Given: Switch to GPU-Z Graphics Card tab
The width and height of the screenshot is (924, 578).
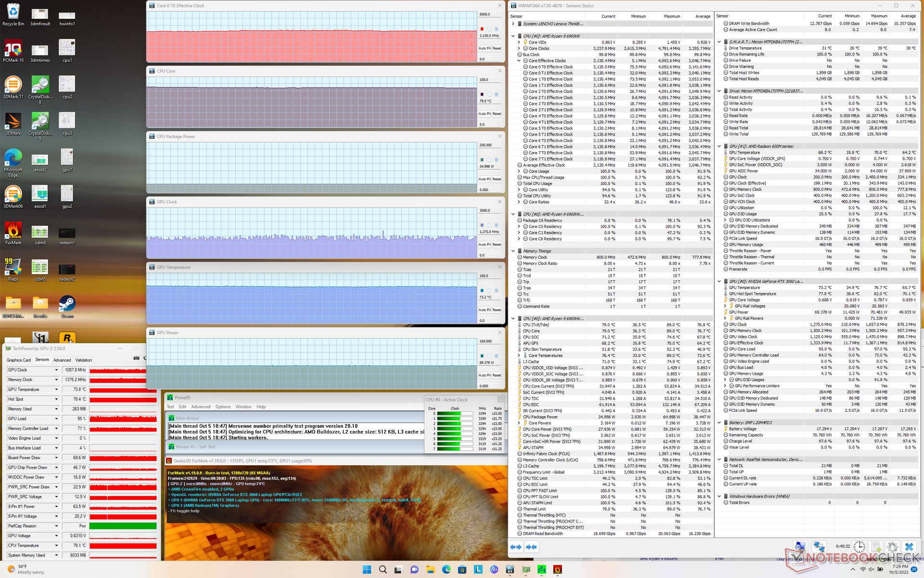Looking at the screenshot, I should click(19, 360).
